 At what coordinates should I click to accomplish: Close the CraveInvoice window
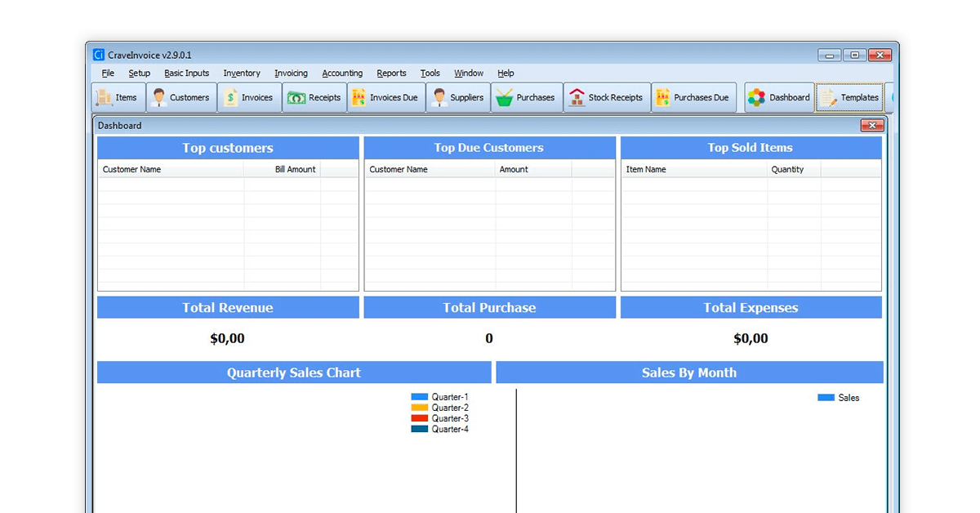[x=880, y=55]
